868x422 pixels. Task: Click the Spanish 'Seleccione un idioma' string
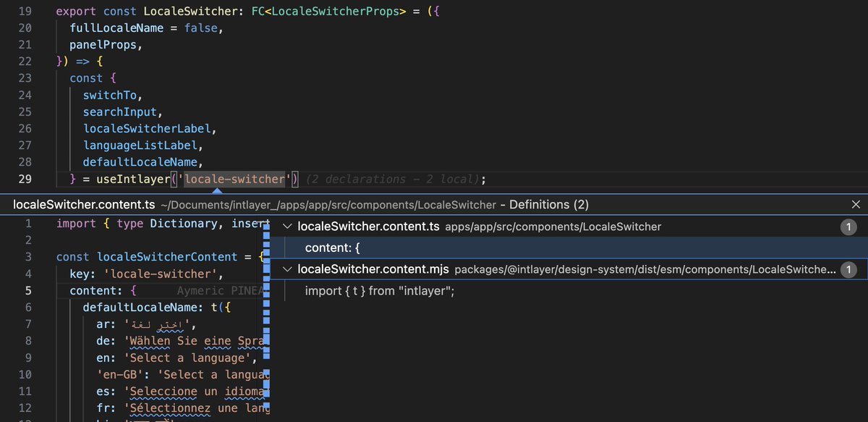click(x=195, y=391)
